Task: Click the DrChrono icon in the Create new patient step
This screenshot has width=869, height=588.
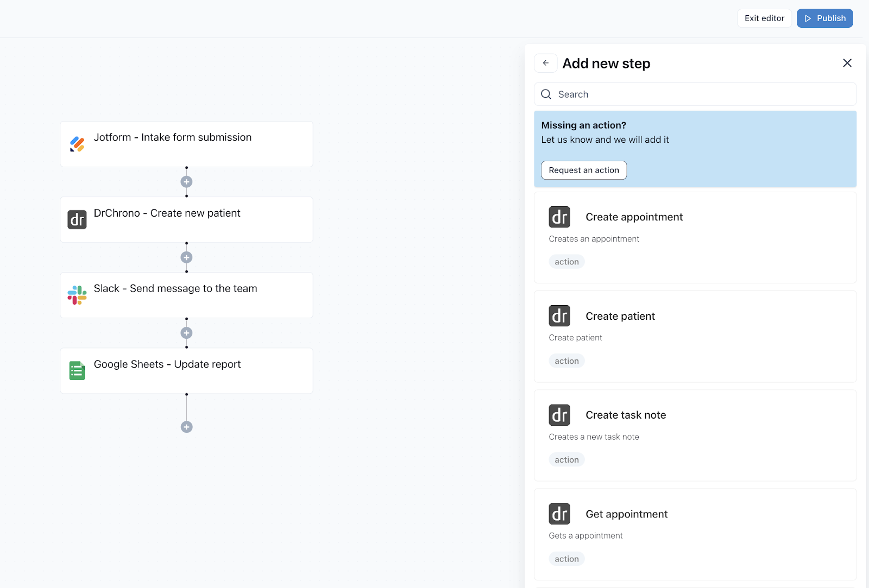Action: (x=77, y=219)
